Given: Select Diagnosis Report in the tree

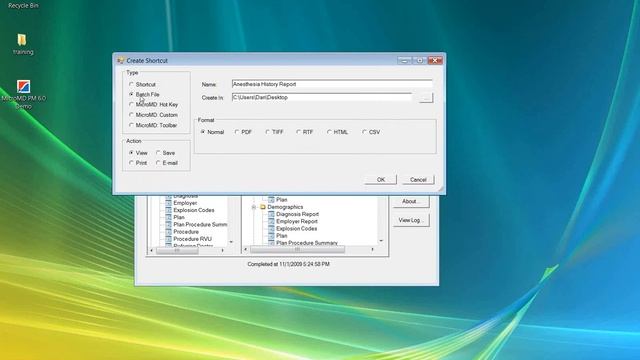Looking at the screenshot, I should [297, 214].
